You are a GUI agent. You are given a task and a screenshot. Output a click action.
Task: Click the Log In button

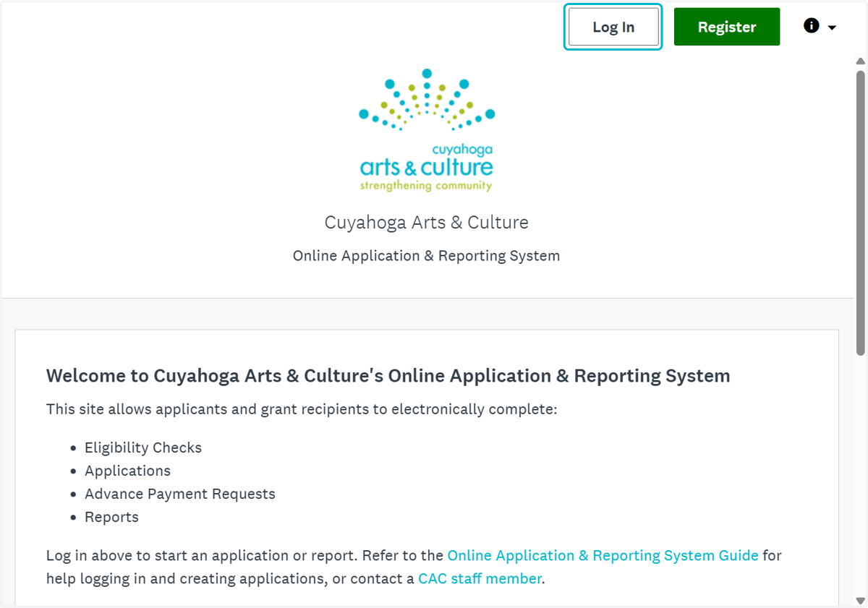(x=613, y=27)
